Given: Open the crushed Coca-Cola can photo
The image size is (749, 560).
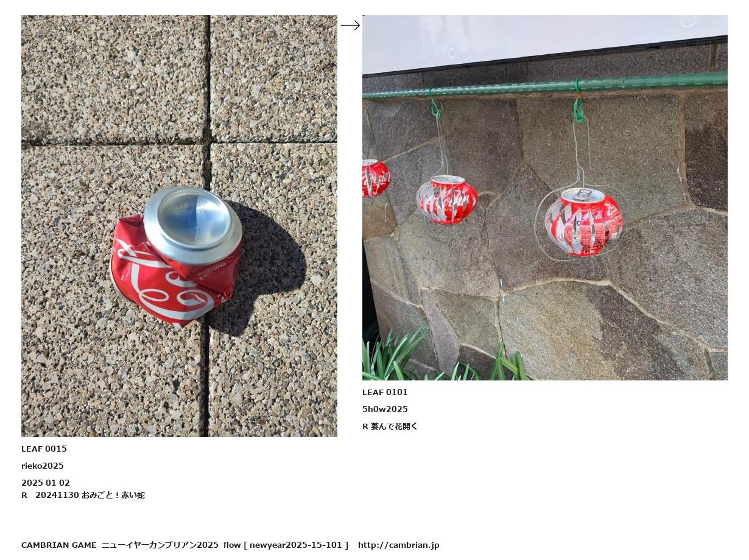Looking at the screenshot, I should (179, 226).
